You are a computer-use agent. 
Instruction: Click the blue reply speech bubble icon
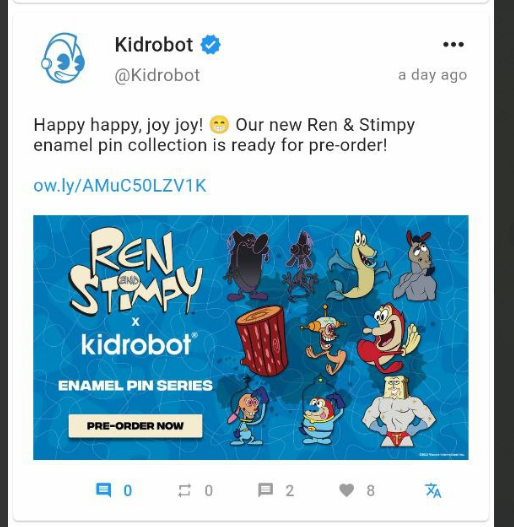(104, 490)
